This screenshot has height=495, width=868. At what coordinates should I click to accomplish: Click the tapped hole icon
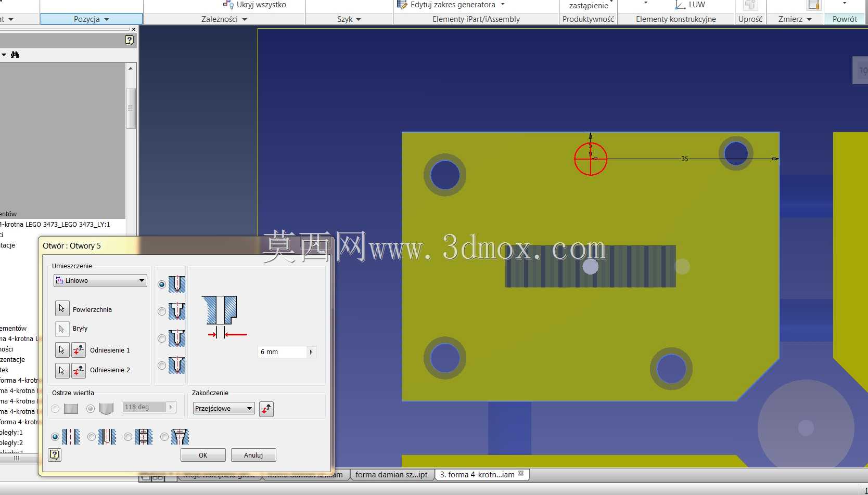click(x=144, y=437)
